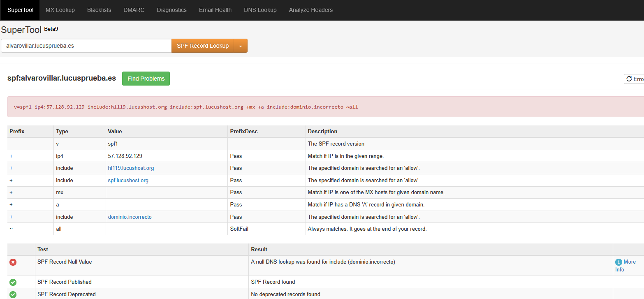Click 'A null DNS lookup was found' result
This screenshot has height=299, width=644.
(x=323, y=262)
